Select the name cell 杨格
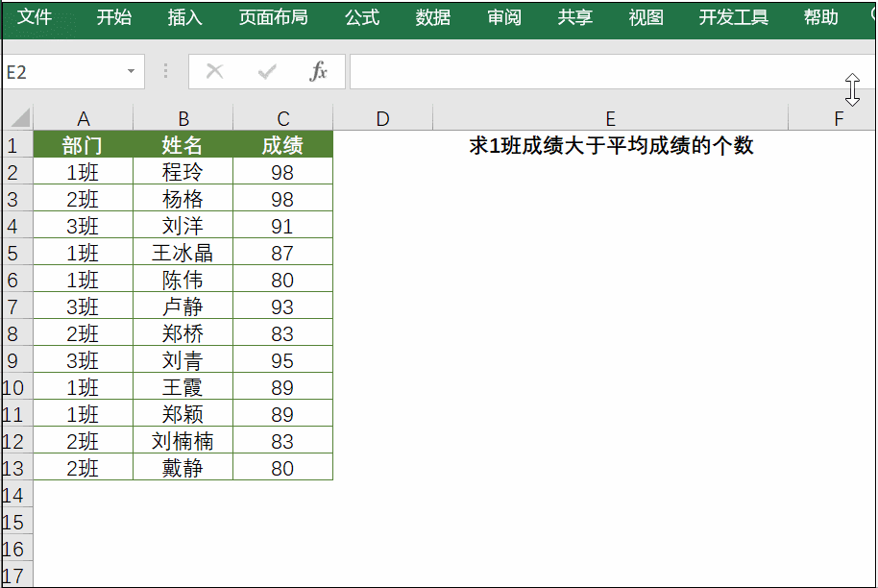 pos(183,199)
